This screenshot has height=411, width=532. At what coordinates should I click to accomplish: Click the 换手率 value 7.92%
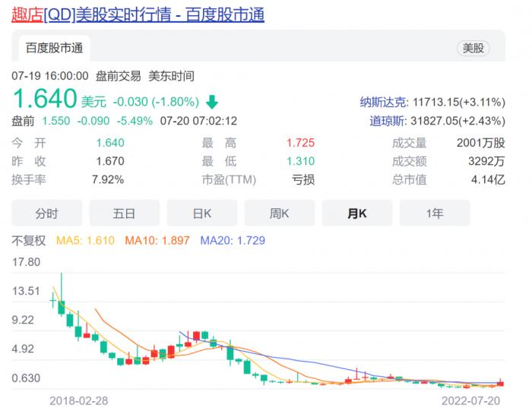(108, 179)
